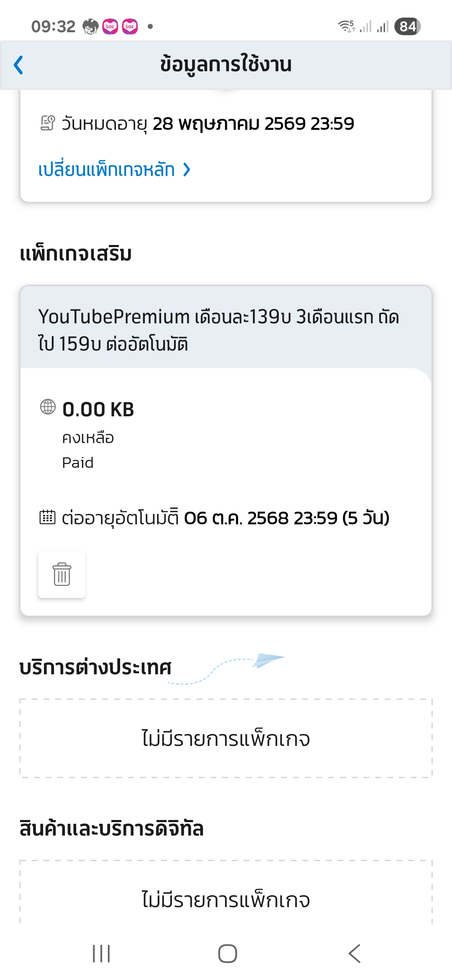
Task: Tap the globe data icon
Action: tap(48, 407)
